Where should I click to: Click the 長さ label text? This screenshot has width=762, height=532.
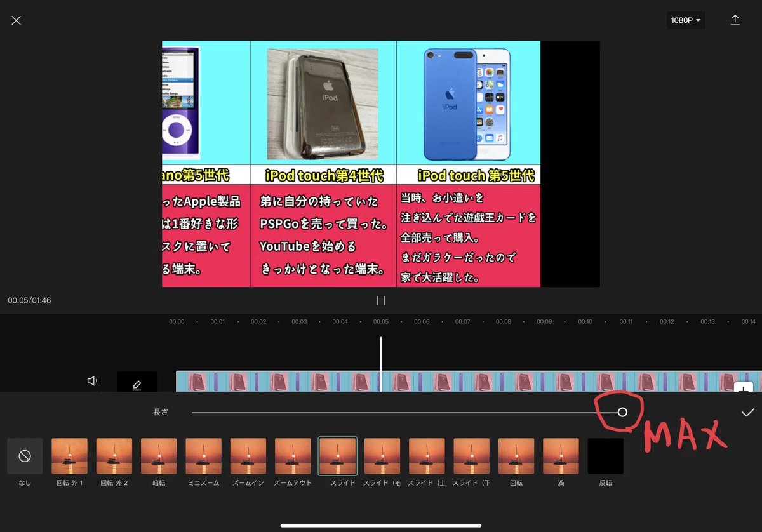click(161, 413)
